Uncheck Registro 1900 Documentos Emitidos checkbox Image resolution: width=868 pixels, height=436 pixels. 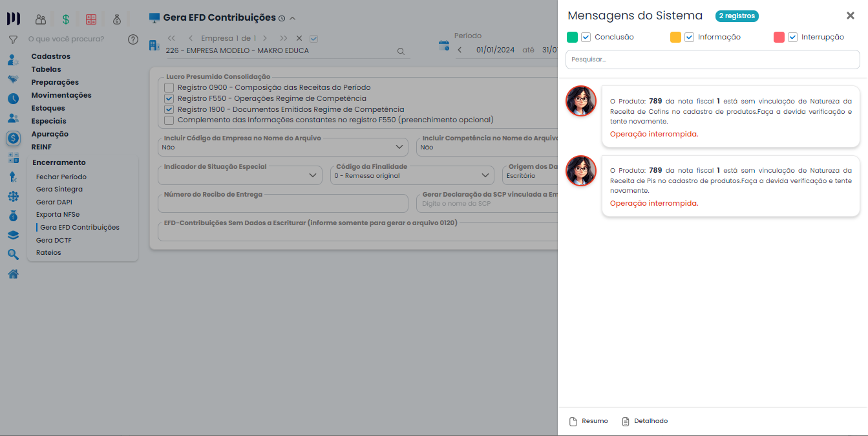click(169, 109)
